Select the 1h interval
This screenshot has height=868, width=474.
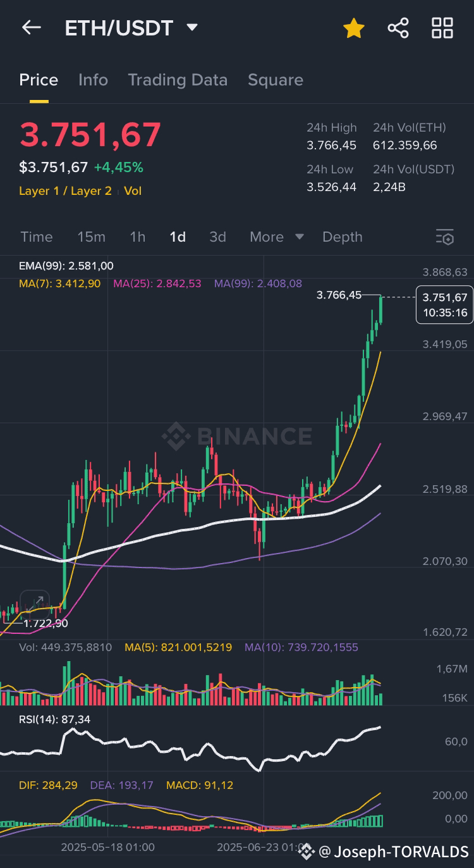pyautogui.click(x=137, y=237)
